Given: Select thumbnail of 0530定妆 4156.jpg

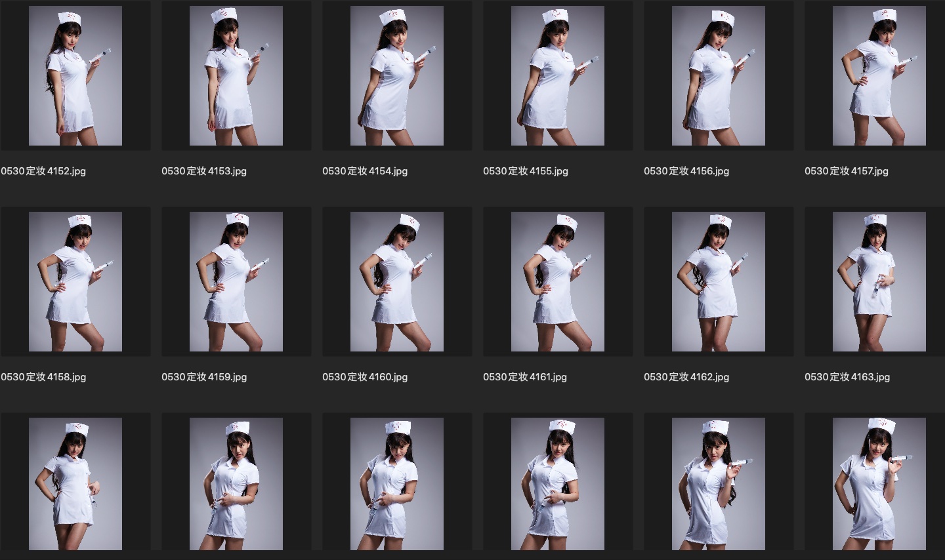Looking at the screenshot, I should [x=719, y=76].
